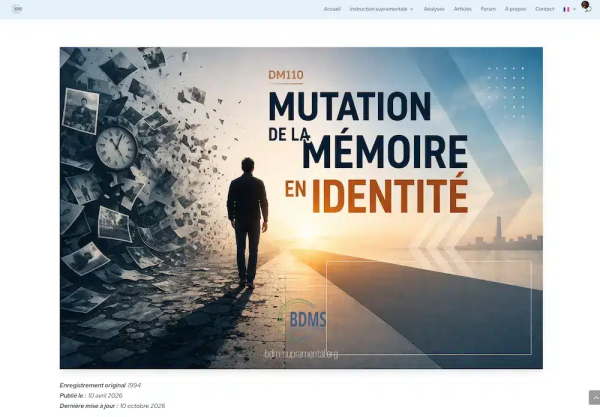Open the À propos page
This screenshot has width=600, height=417.
(515, 9)
